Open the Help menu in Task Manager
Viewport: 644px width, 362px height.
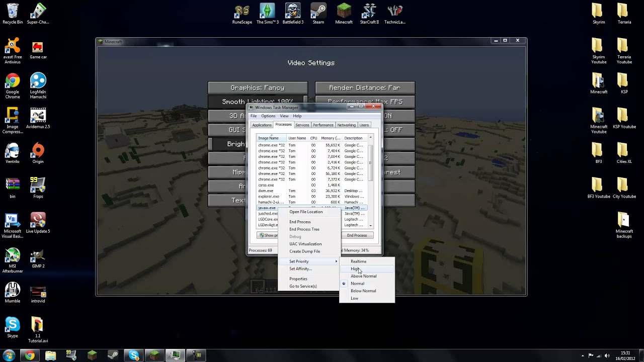coord(297,116)
